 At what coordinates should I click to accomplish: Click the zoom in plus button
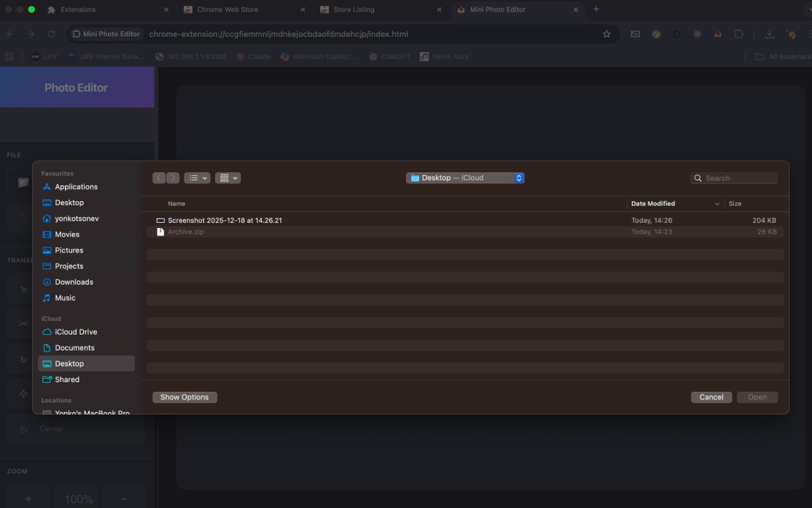click(28, 499)
